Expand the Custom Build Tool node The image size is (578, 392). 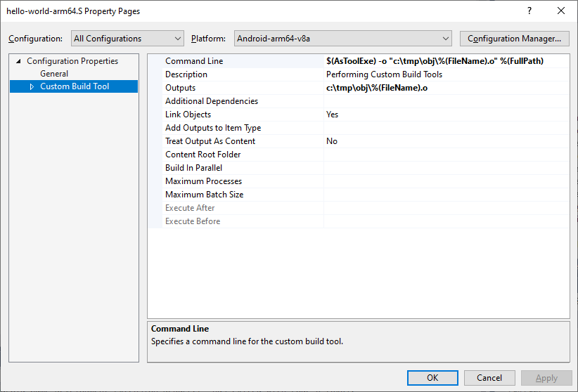coord(32,87)
